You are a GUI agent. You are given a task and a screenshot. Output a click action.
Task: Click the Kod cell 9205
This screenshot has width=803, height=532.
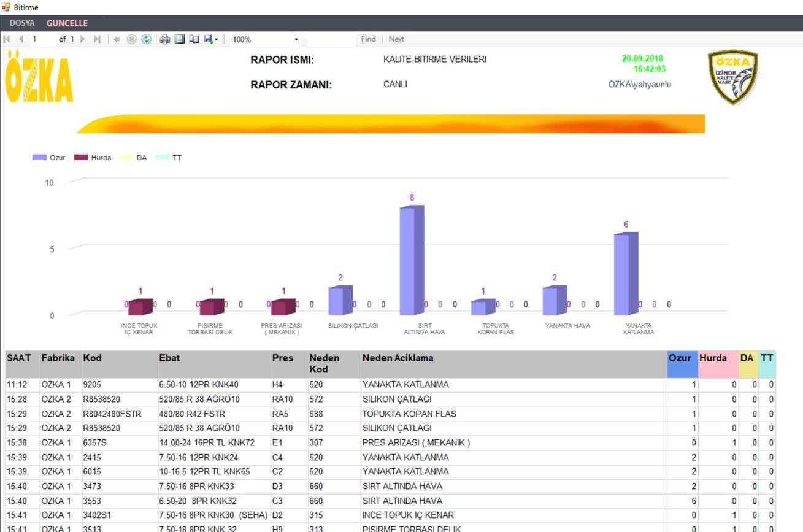tap(119, 385)
